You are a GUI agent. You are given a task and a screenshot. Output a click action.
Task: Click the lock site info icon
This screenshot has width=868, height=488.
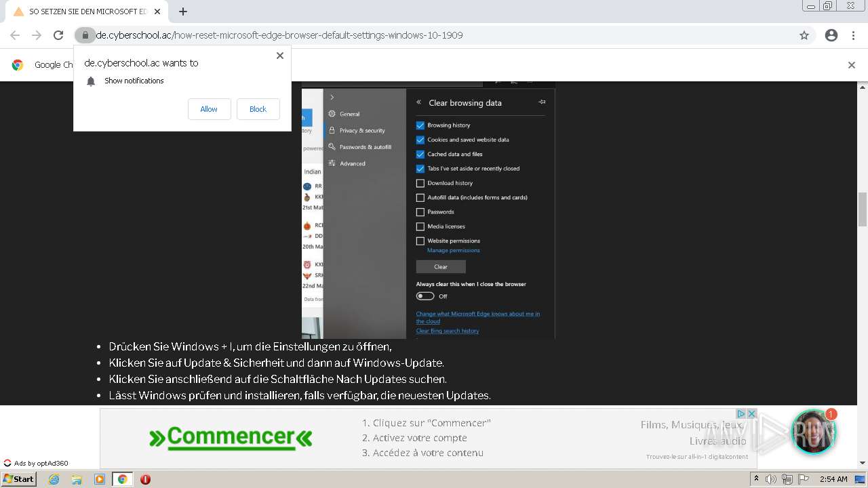click(x=85, y=35)
